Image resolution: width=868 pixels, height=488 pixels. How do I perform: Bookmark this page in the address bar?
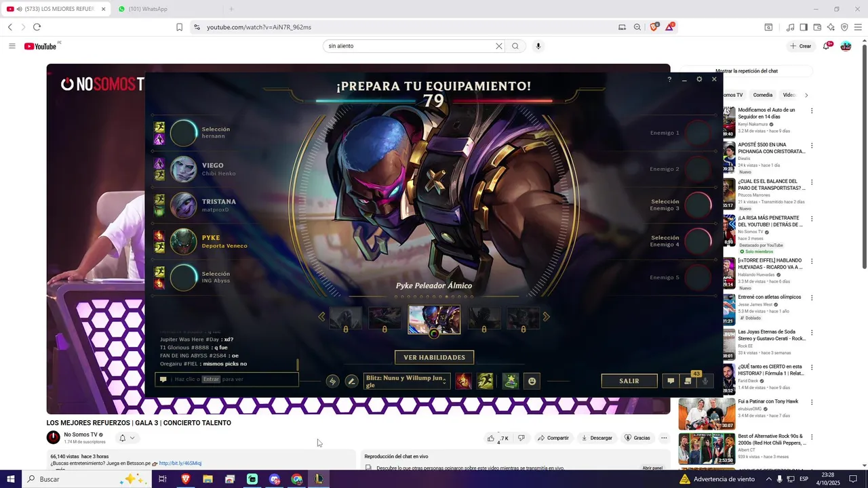pyautogui.click(x=179, y=27)
